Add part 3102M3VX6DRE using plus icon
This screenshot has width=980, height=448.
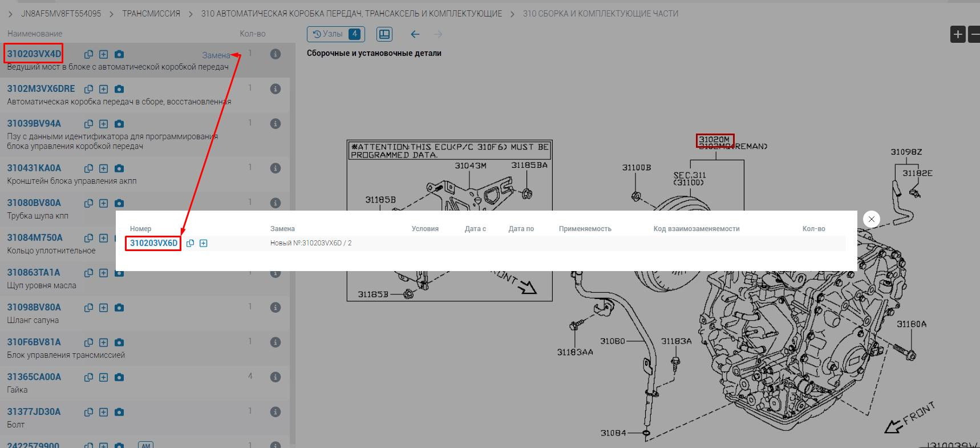pos(103,89)
